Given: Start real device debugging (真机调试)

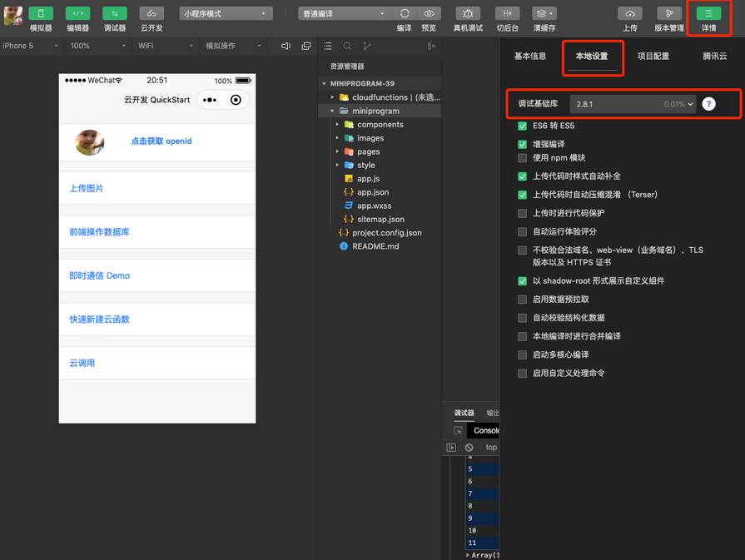Looking at the screenshot, I should coord(468,14).
